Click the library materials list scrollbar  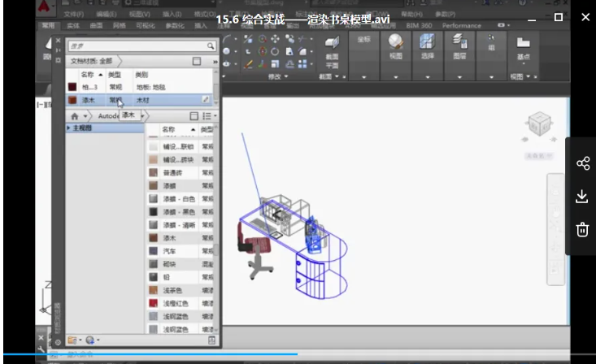[x=216, y=249]
